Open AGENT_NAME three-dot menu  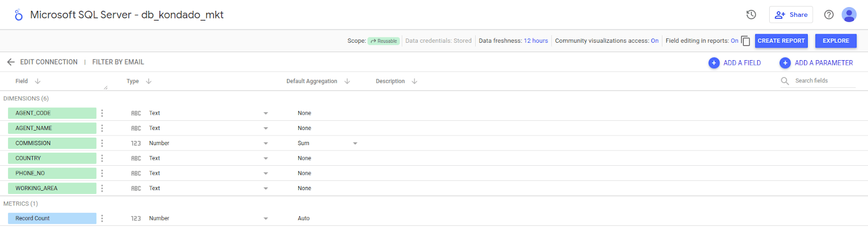102,128
